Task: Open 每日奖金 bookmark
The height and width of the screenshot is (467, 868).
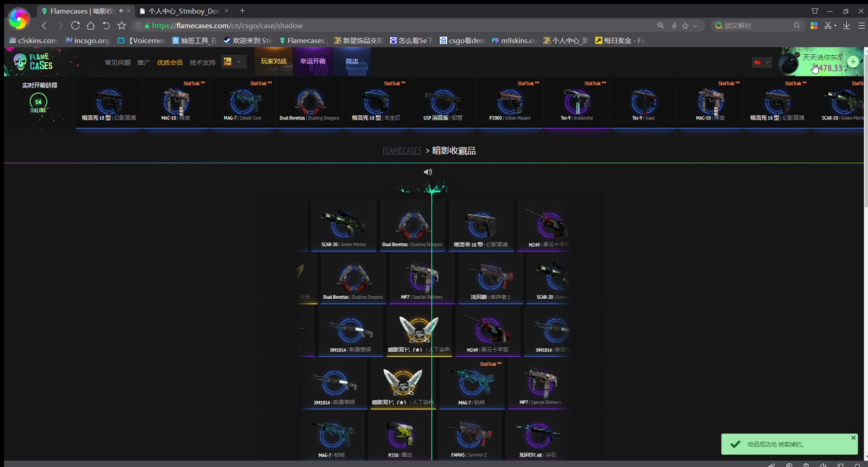Action: pyautogui.click(x=620, y=40)
